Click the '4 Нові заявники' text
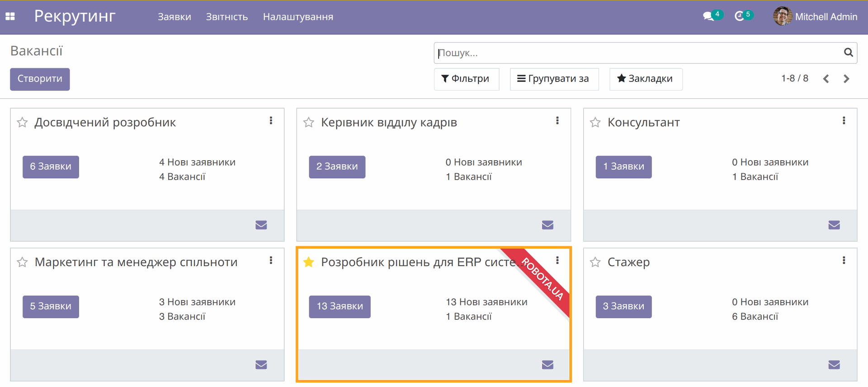The width and height of the screenshot is (868, 387). click(x=197, y=162)
